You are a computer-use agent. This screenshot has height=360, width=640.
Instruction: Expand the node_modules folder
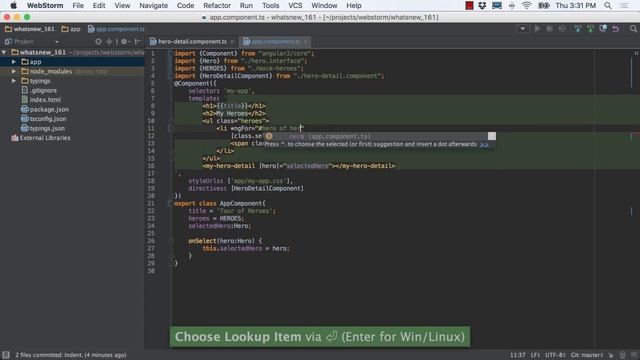[x=14, y=71]
